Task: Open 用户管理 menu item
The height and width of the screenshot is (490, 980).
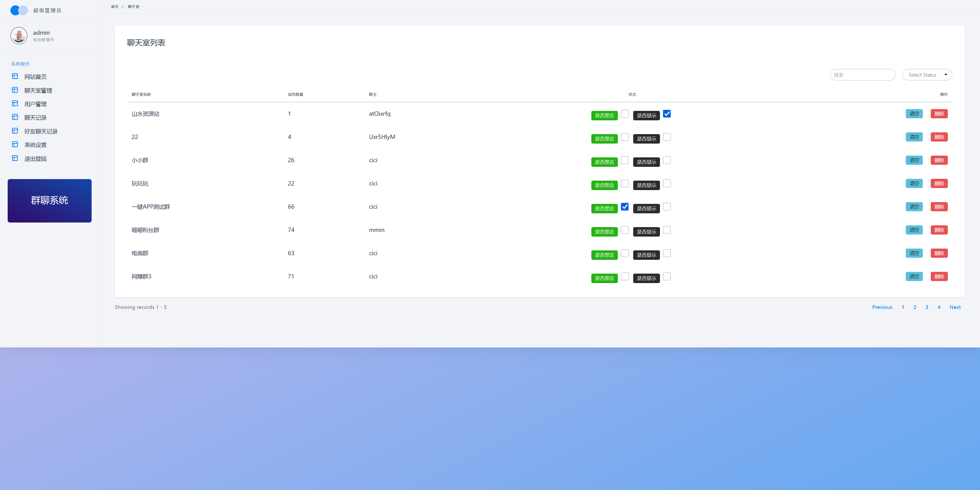Action: click(35, 104)
